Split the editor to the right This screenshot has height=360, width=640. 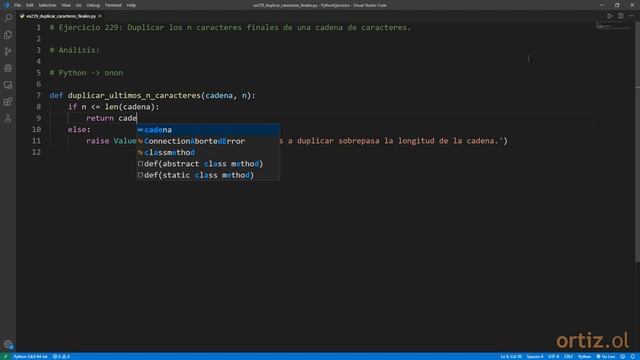(x=620, y=16)
